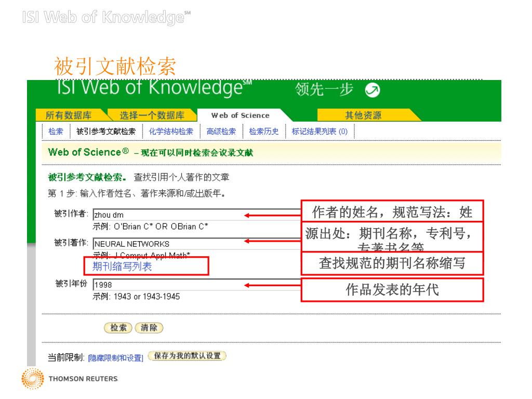Click the text 示例: 1943 or 1943-1945
Image resolution: width=532 pixels, height=399 pixels.
[x=136, y=297]
